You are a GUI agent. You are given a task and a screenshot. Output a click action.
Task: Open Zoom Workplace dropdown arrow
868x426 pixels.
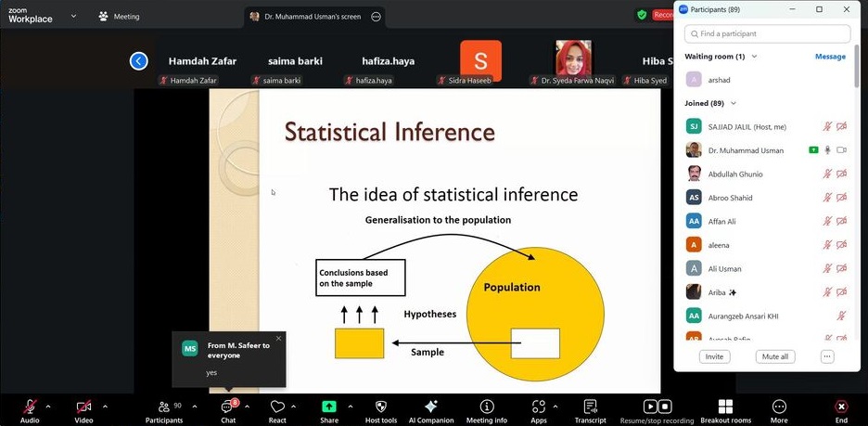point(73,16)
